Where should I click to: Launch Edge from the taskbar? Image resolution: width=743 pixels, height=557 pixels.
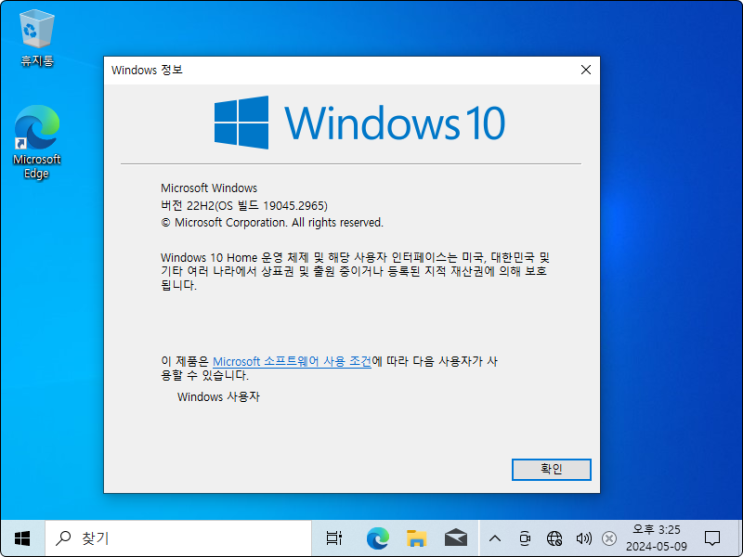377,539
